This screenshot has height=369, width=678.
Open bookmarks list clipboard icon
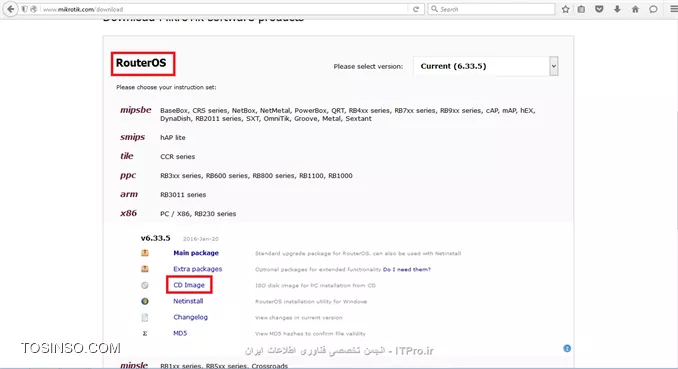582,9
